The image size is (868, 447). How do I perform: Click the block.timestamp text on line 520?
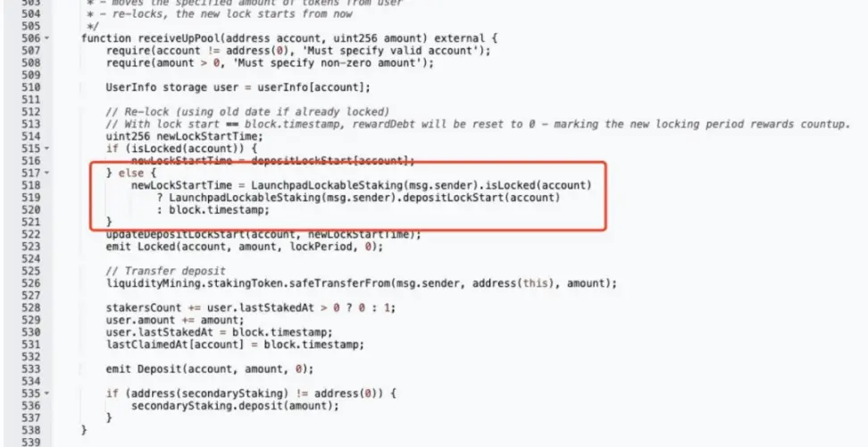point(219,210)
